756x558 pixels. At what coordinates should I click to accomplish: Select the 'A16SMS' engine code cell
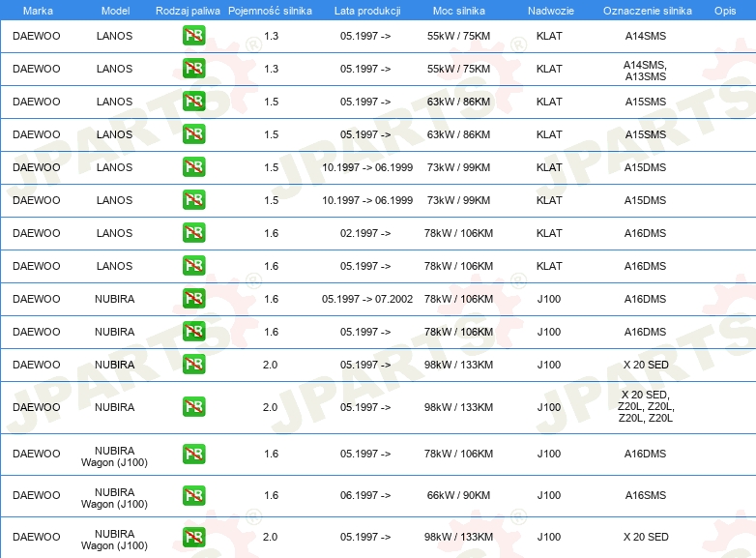645,495
